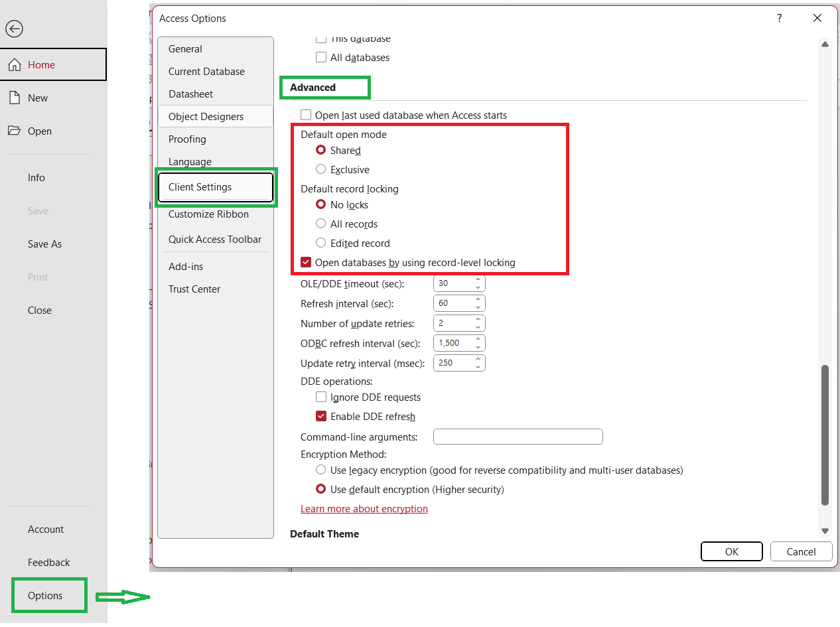Select the Home icon in the sidebar
Viewport: 840px width, 627px height.
click(x=40, y=64)
